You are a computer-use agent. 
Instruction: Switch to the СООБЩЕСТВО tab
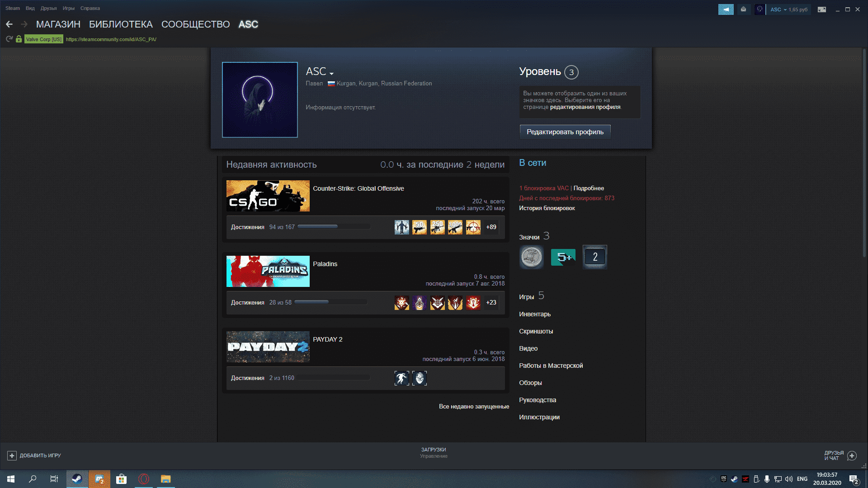tap(195, 24)
